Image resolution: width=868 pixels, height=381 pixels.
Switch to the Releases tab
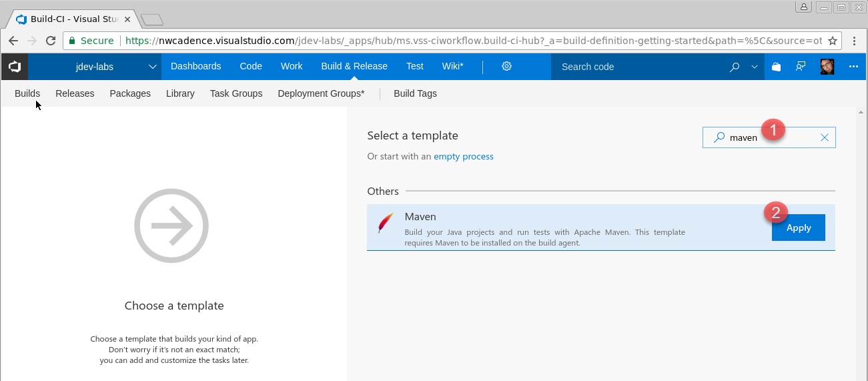tap(75, 93)
